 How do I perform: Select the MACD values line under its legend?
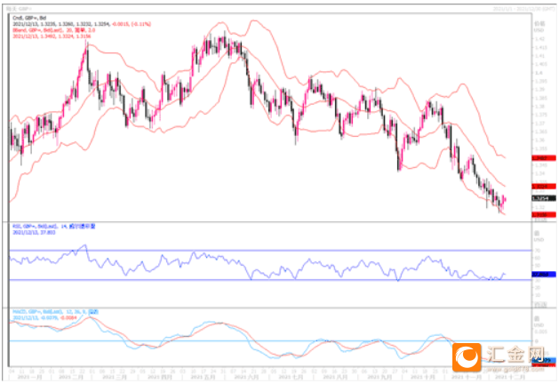(44, 317)
